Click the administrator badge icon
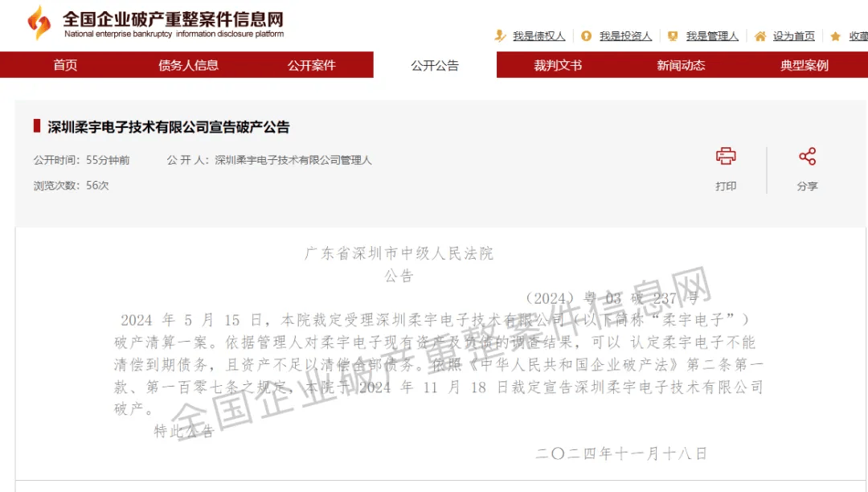868x492 pixels. [673, 36]
